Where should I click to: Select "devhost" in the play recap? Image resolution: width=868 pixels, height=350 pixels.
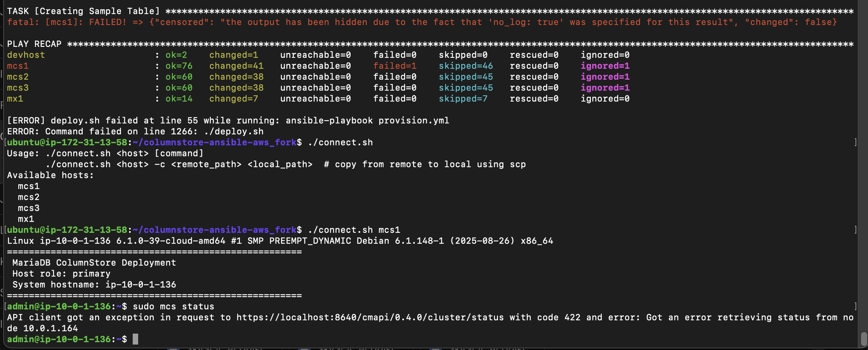26,55
